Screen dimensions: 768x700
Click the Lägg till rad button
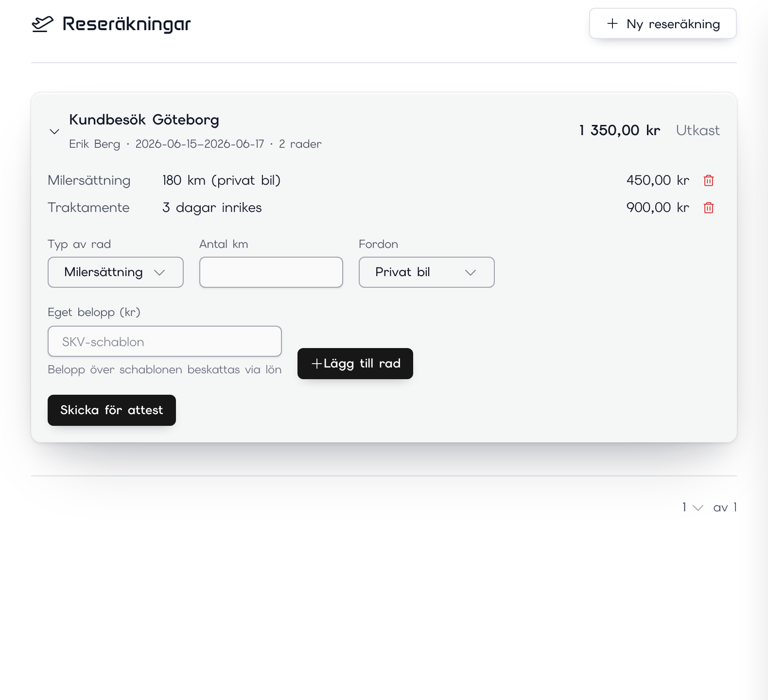pos(355,364)
